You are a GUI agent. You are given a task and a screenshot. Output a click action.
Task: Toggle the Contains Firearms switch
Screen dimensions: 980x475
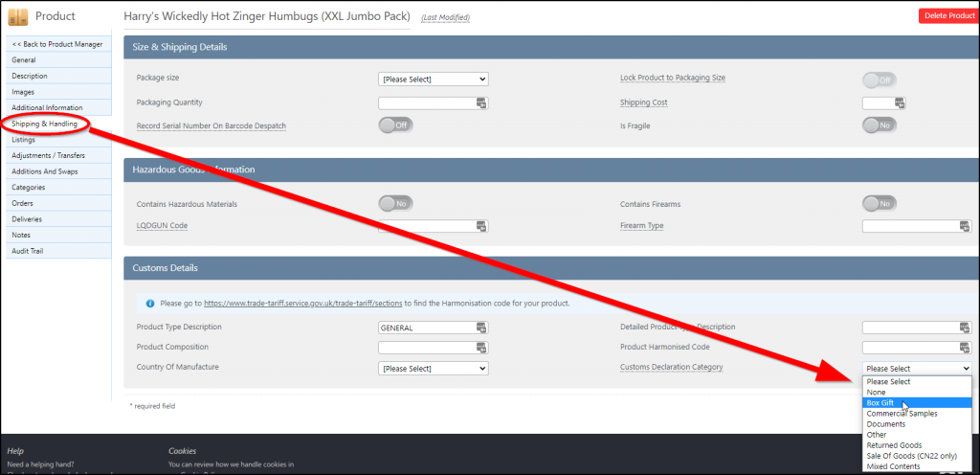pos(880,203)
